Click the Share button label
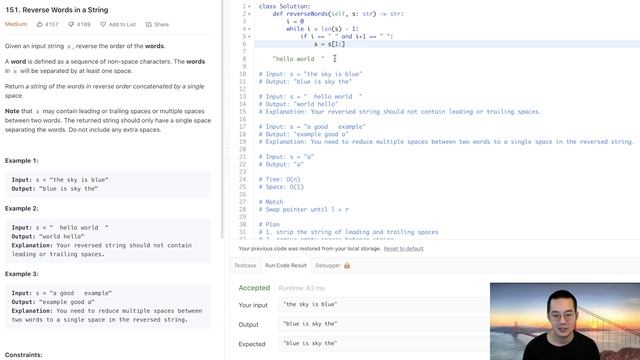 pos(161,24)
